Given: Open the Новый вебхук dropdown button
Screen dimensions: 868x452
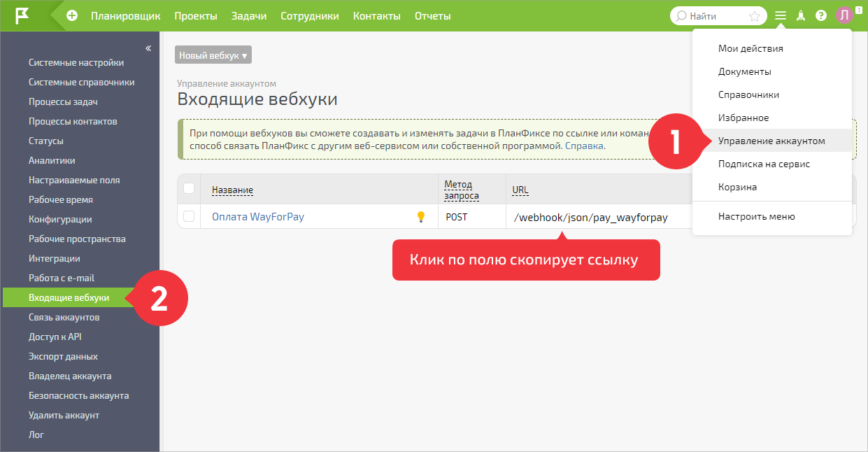Looking at the screenshot, I should (x=213, y=55).
